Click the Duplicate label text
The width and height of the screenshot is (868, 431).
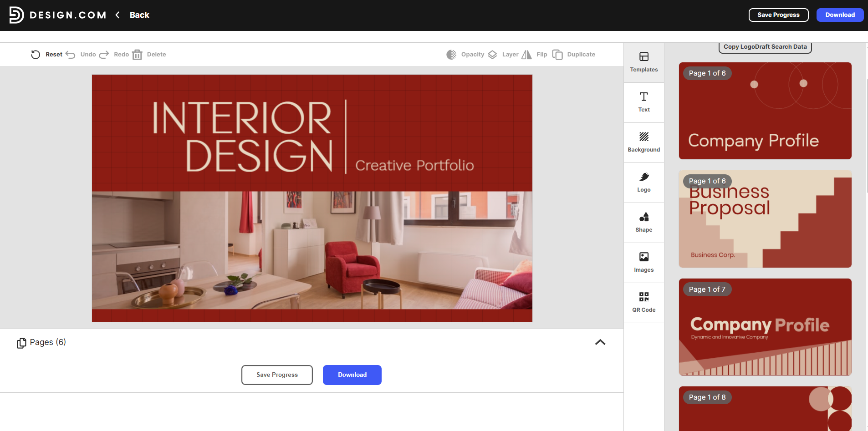tap(581, 55)
